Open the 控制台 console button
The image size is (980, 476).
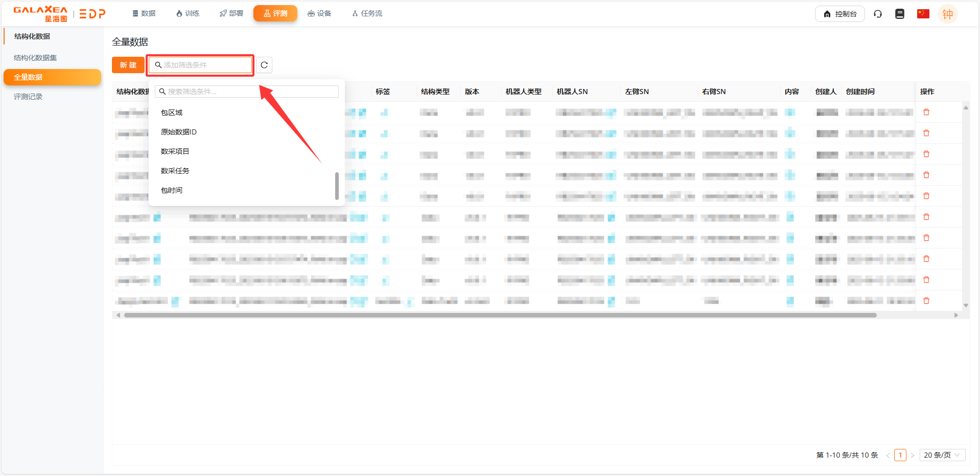pos(839,14)
